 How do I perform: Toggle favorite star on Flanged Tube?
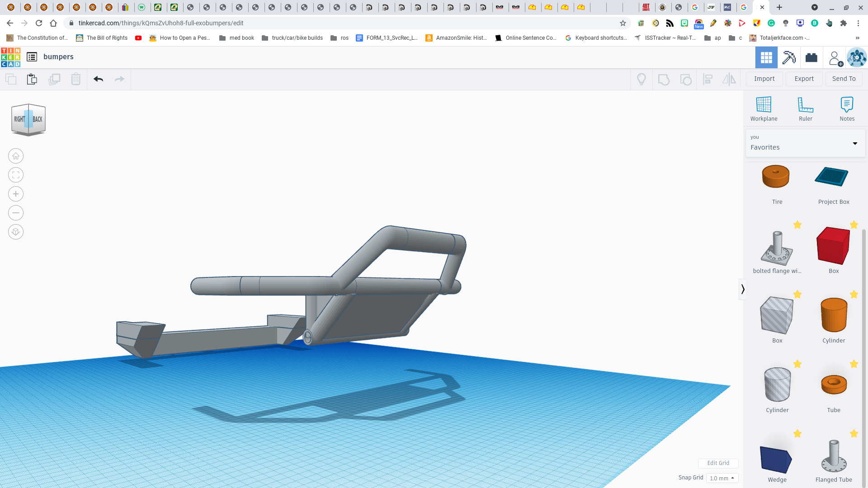pyautogui.click(x=854, y=434)
